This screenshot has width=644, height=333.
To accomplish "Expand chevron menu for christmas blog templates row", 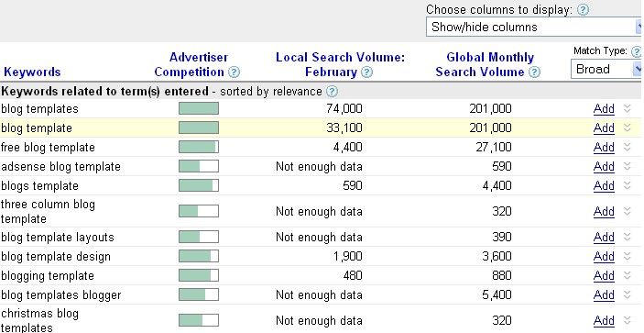I will (627, 320).
